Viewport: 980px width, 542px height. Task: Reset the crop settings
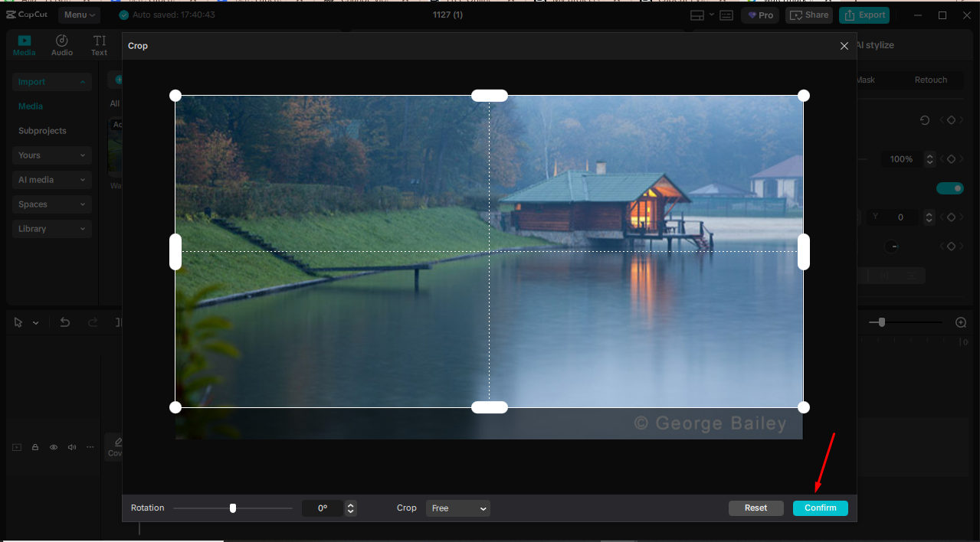pyautogui.click(x=755, y=508)
